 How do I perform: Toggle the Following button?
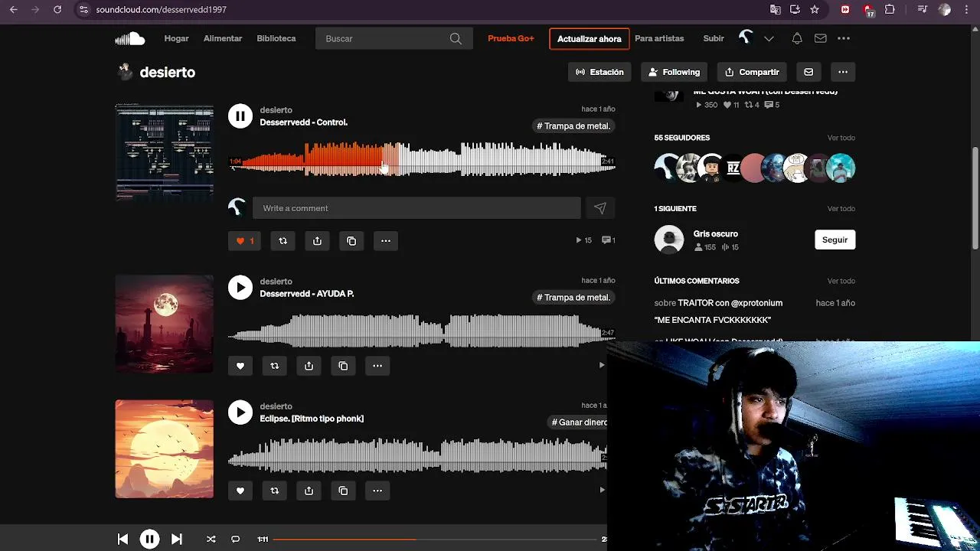pyautogui.click(x=674, y=72)
